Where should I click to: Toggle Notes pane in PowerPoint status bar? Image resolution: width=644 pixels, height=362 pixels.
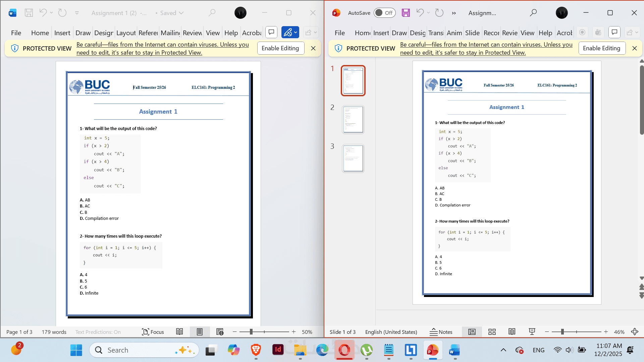pyautogui.click(x=441, y=332)
